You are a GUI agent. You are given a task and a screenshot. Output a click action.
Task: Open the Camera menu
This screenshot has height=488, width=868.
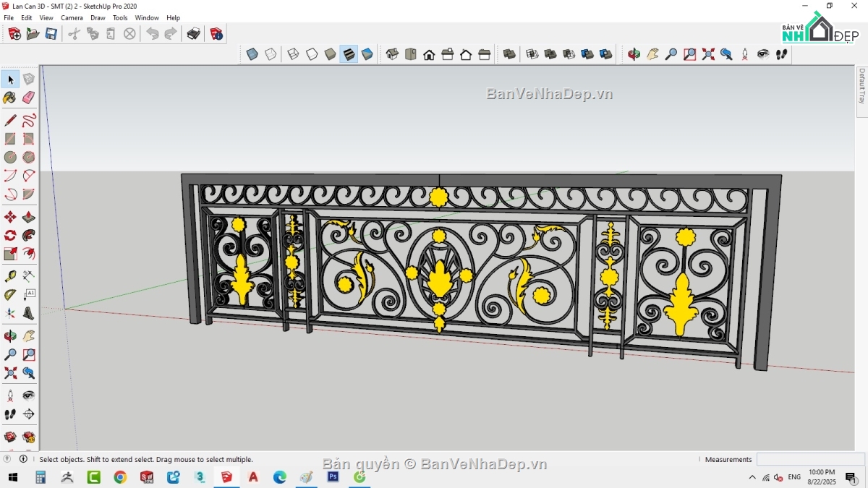(72, 17)
